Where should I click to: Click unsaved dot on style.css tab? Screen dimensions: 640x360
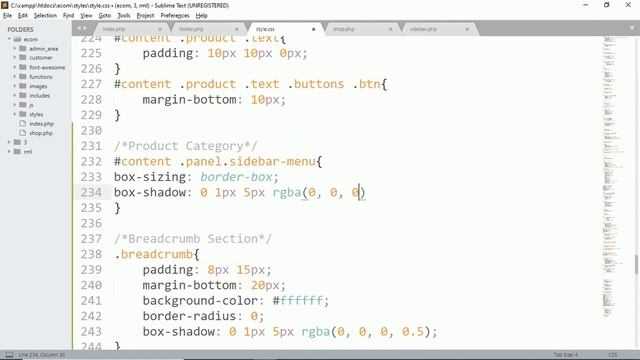(313, 29)
